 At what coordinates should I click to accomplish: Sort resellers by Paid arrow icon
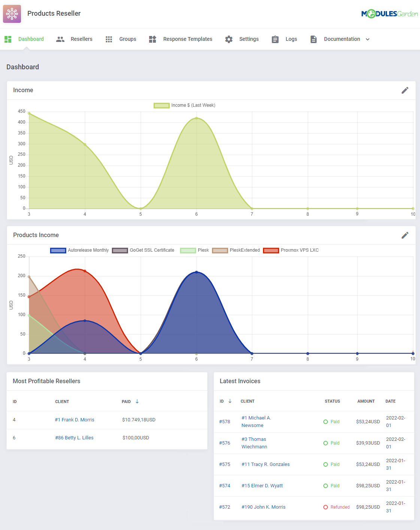click(137, 401)
